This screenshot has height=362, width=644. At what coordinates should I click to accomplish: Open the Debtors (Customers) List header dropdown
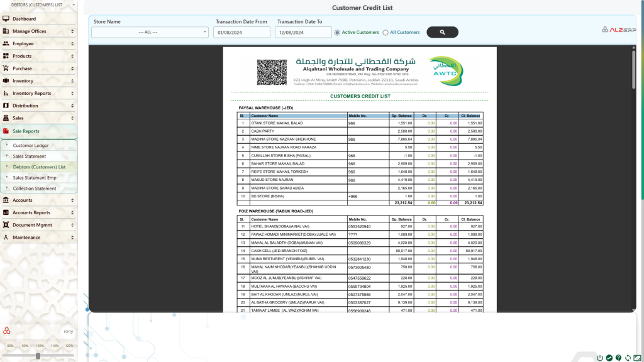(x=74, y=5)
